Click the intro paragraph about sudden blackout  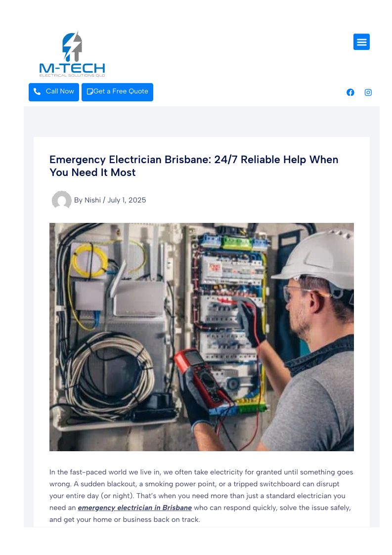click(201, 496)
